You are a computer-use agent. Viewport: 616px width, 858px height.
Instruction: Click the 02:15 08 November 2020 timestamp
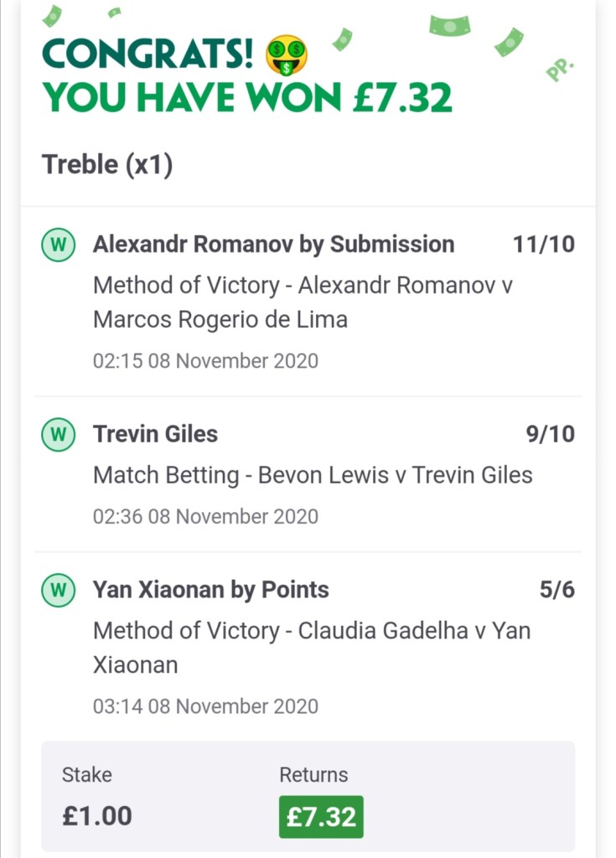tap(205, 361)
